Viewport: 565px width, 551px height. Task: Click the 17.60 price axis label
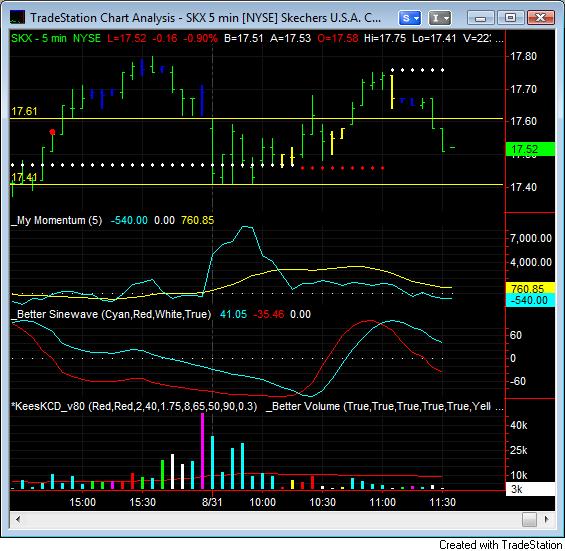pos(524,121)
